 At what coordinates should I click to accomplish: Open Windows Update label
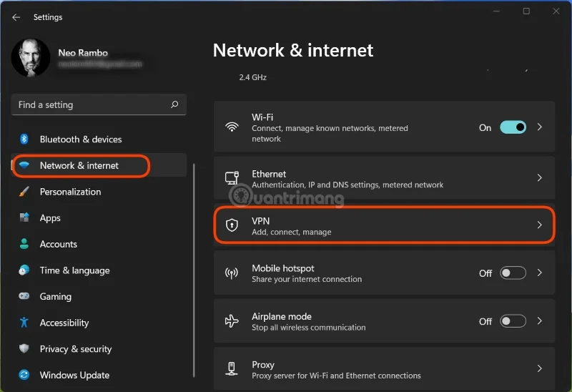[74, 376]
